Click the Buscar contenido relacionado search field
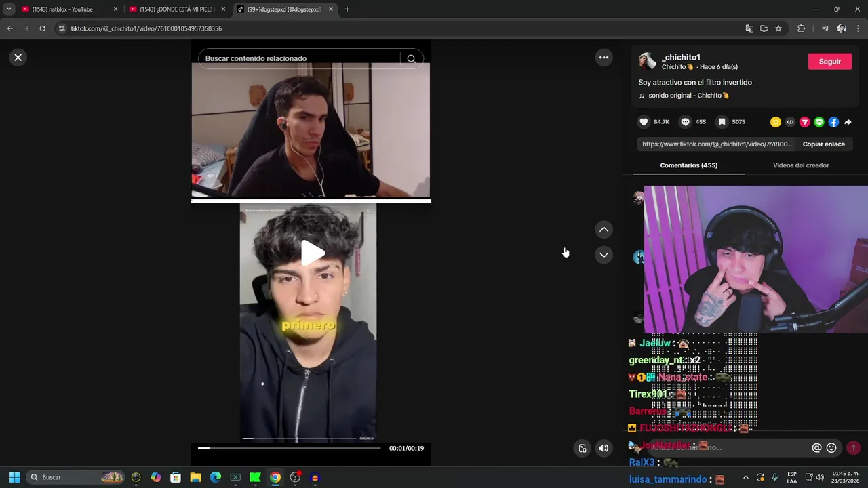This screenshot has width=868, height=488. [298, 59]
